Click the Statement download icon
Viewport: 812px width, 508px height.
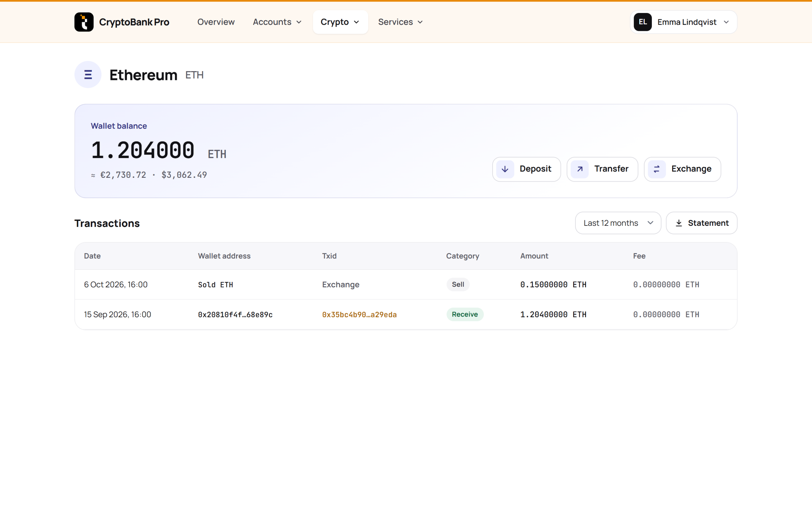[679, 223]
